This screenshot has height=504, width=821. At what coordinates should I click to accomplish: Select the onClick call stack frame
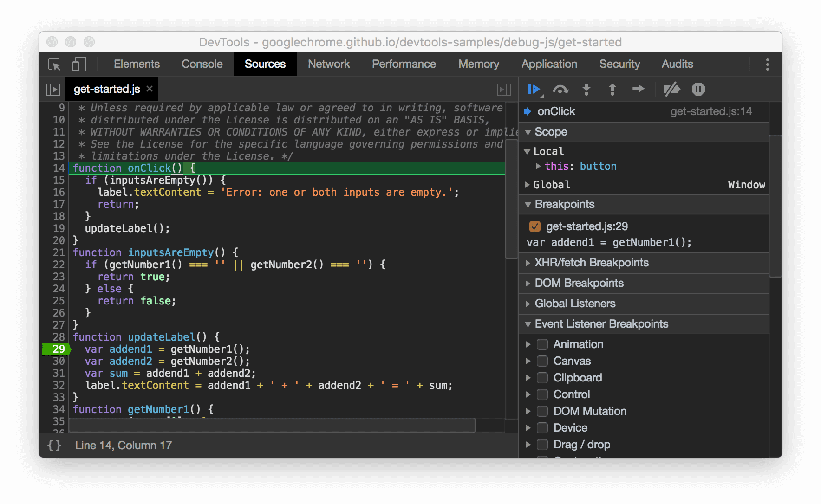click(556, 111)
